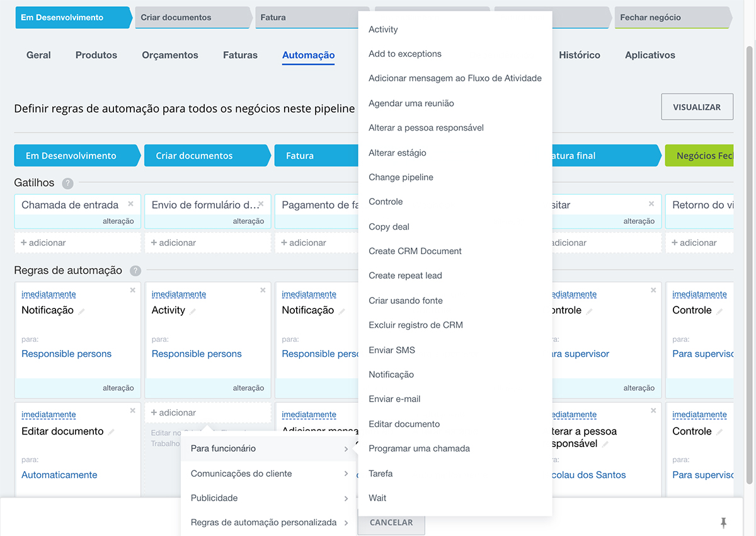Click the help icon beside Regras de automação
This screenshot has width=756, height=536.
135,271
